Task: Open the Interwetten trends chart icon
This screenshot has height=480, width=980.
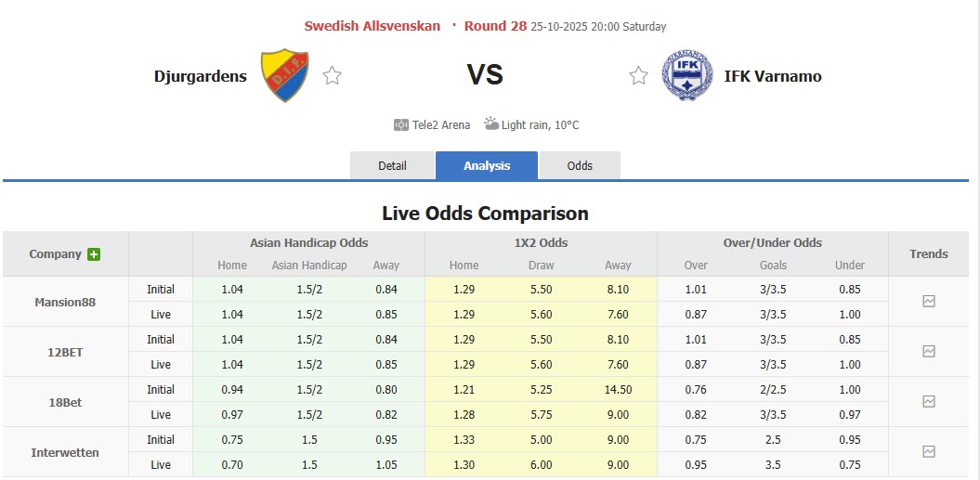Action: tap(929, 452)
